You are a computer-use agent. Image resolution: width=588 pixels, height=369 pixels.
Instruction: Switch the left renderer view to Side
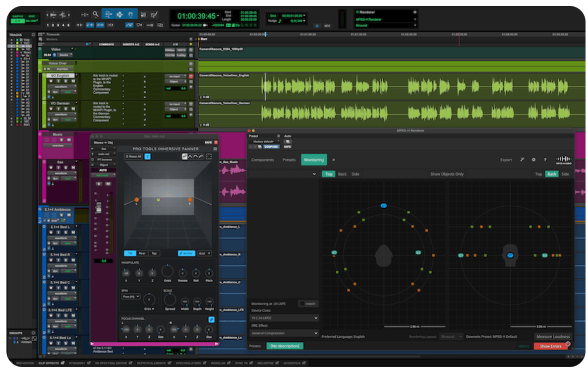tap(355, 174)
